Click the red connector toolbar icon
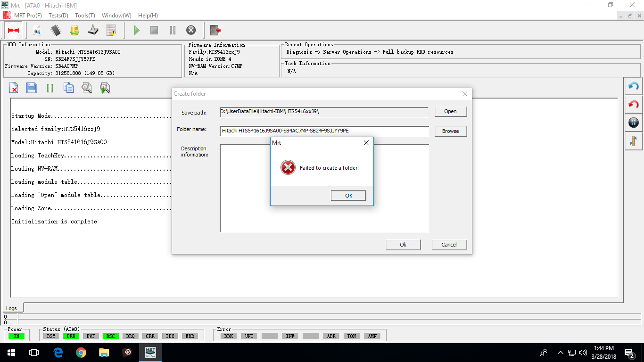Viewport: 644px width, 362px height. click(x=14, y=30)
